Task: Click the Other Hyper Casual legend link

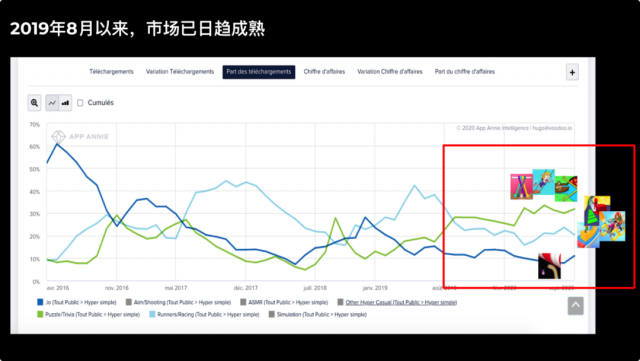Action: [x=401, y=303]
